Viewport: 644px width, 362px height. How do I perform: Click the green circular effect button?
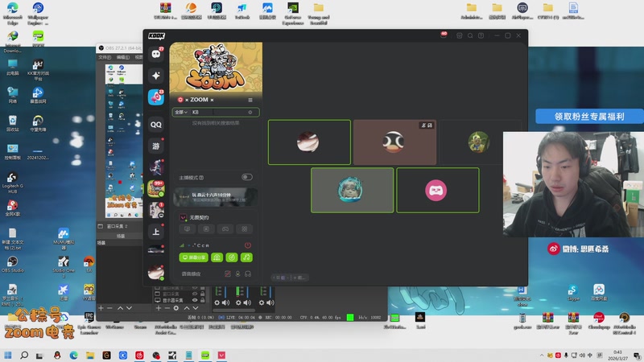click(232, 257)
